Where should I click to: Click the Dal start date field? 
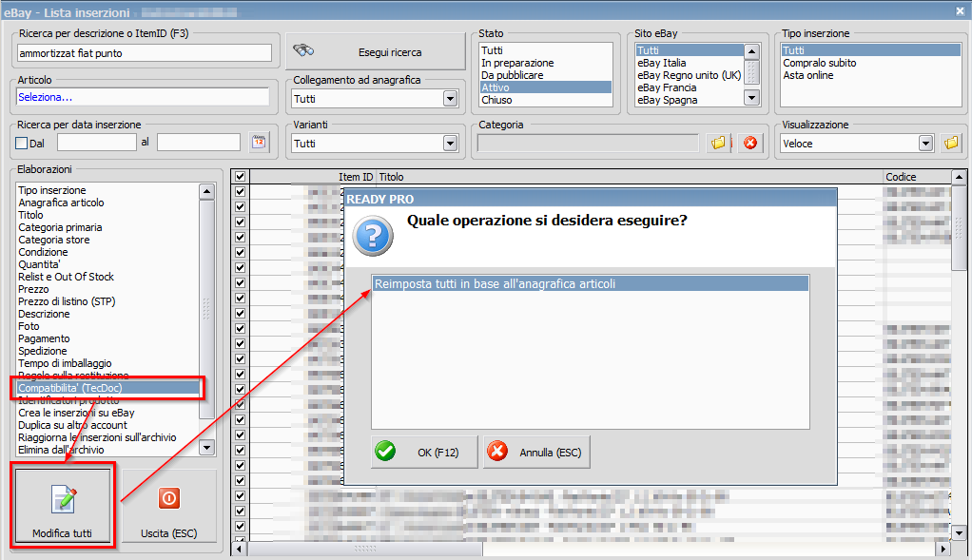point(97,143)
